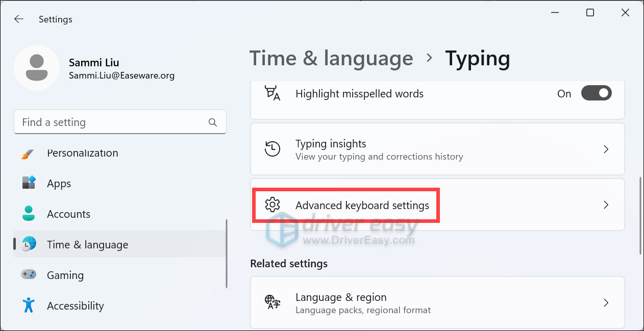Click the Accessibility figure icon
The width and height of the screenshot is (644, 331).
point(29,305)
